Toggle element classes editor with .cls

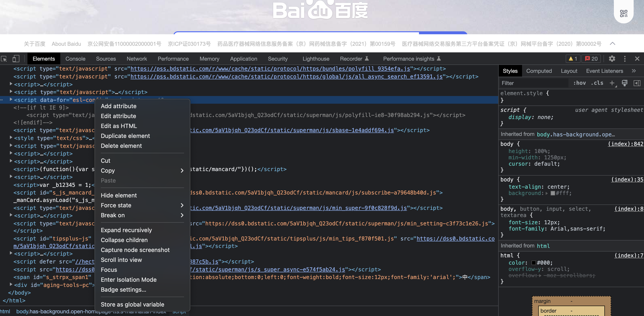[597, 83]
